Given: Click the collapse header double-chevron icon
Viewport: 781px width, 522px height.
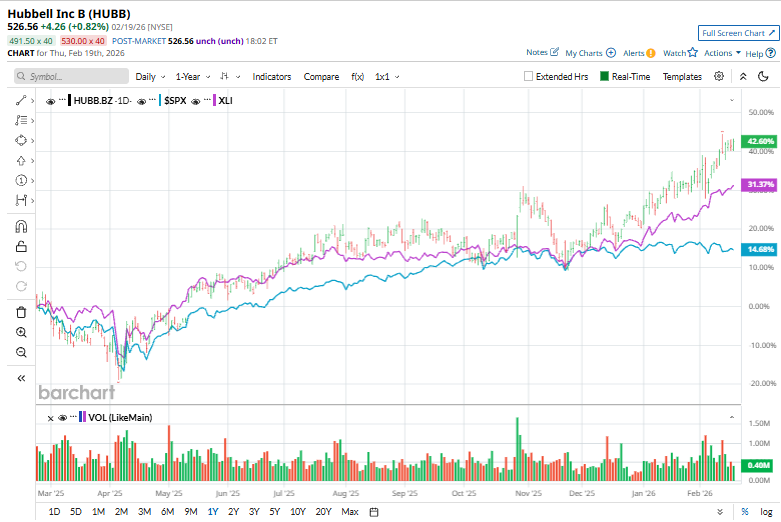Looking at the screenshot, I should 743,76.
